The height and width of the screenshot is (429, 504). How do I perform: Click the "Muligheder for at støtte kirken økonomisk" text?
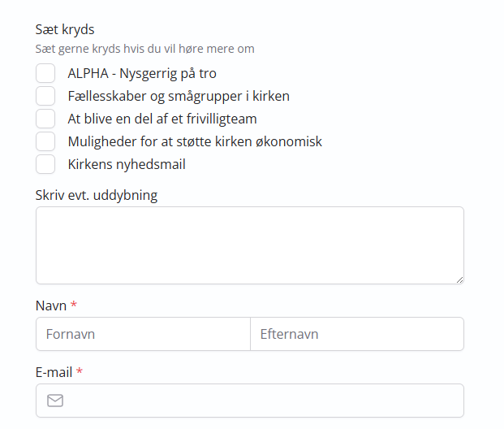click(x=195, y=141)
